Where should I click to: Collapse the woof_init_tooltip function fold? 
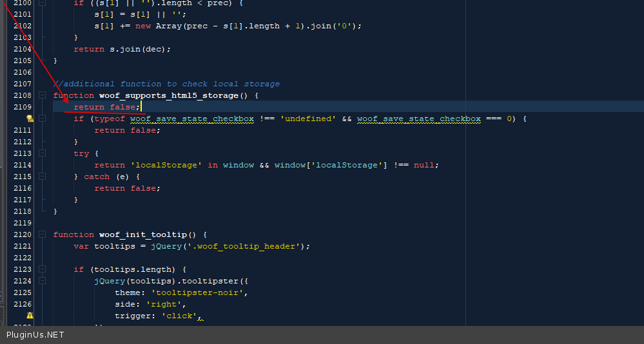pos(43,234)
